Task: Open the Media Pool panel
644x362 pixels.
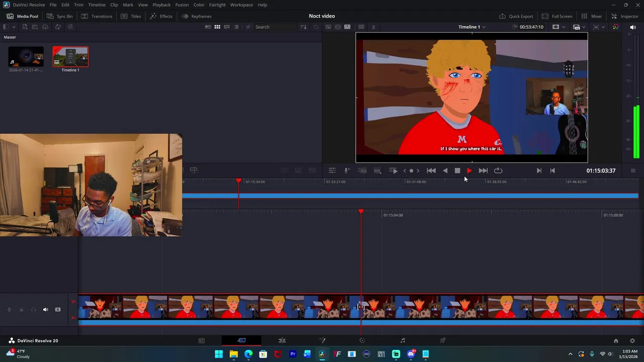Action: [x=22, y=16]
